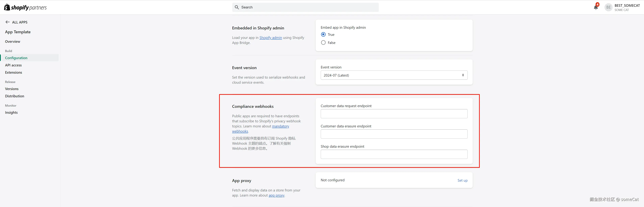Open the mandatory webhooks link
This screenshot has width=644, height=207.
pos(280,126)
